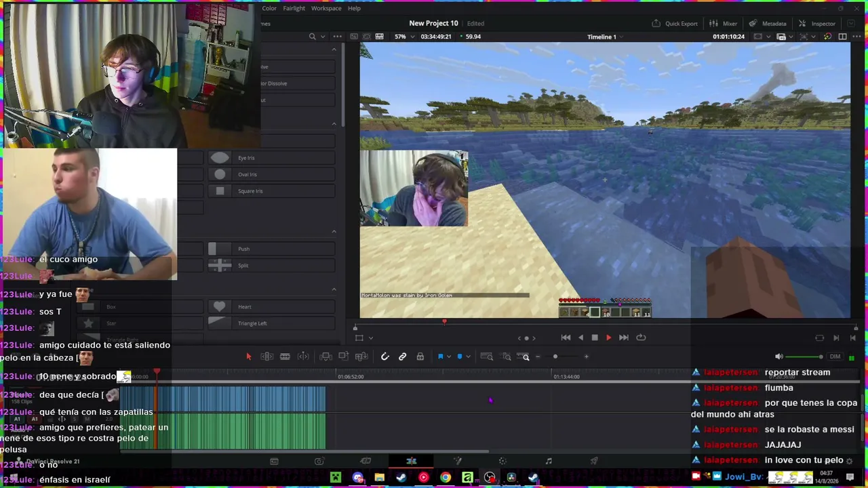This screenshot has width=868, height=488.
Task: Add a blue flag to the clip
Action: click(x=440, y=357)
